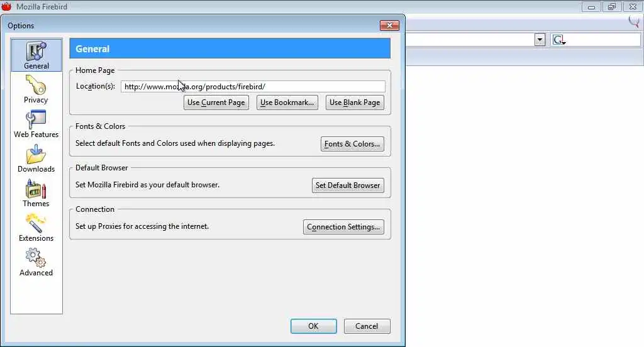Expand the address bar dropdown arrow
This screenshot has width=644, height=347.
[x=540, y=40]
